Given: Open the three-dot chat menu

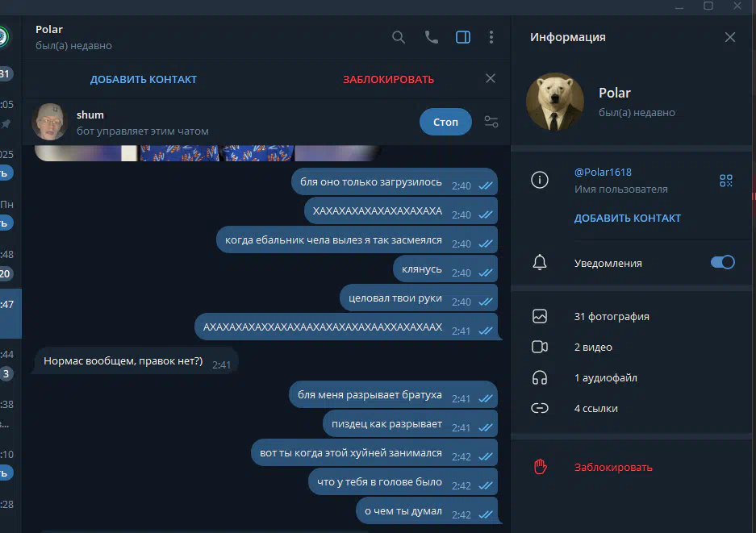Looking at the screenshot, I should (x=491, y=37).
